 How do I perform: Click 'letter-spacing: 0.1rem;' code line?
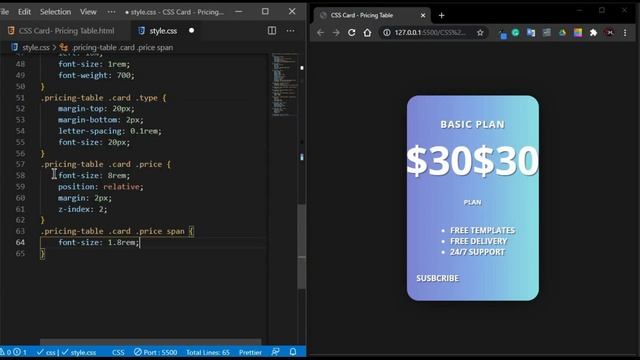tap(110, 131)
